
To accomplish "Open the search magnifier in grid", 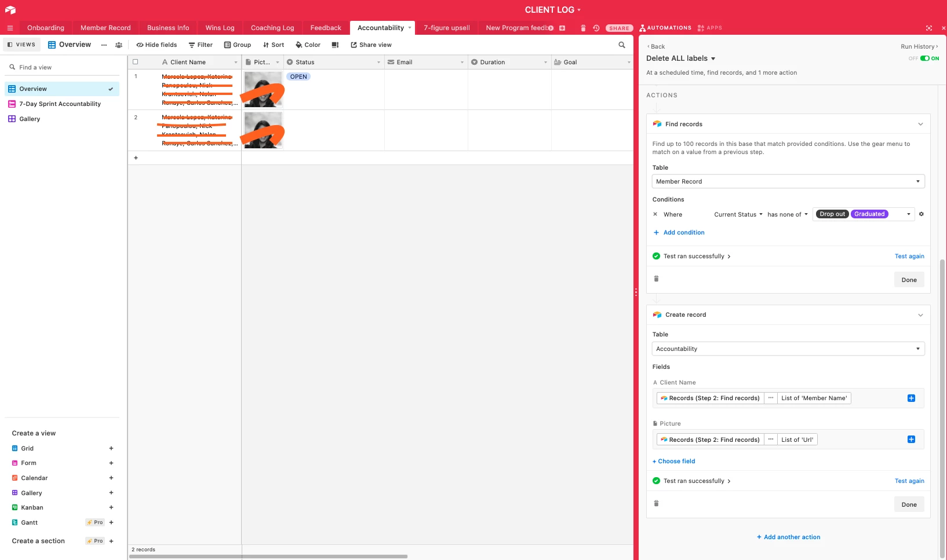I will pos(622,45).
